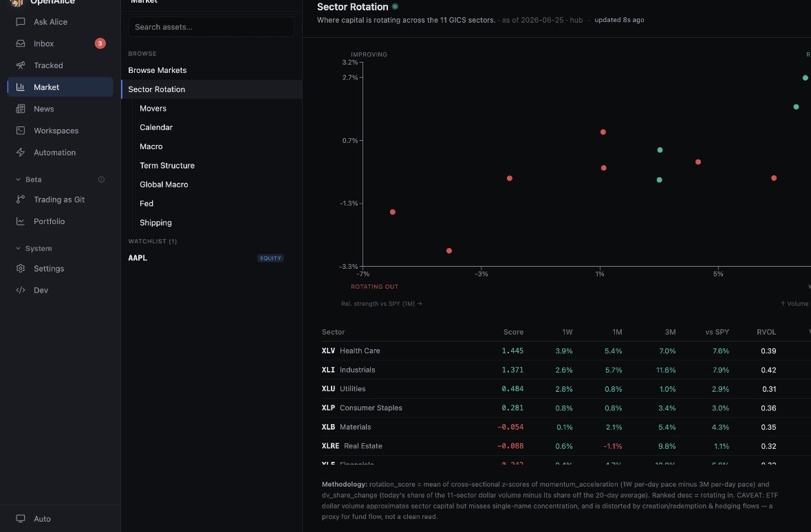The image size is (811, 532).
Task: Select Sector Rotation in browse list
Action: 212,89
